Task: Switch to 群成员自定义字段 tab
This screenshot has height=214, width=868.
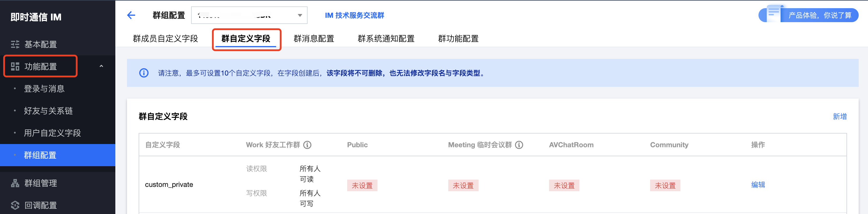Action: (165, 38)
